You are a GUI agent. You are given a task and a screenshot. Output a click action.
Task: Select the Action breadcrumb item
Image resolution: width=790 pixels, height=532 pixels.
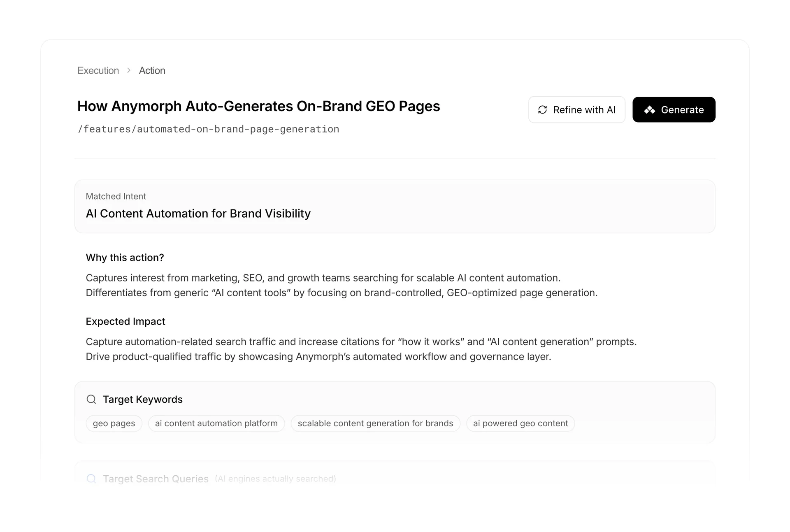[x=152, y=70]
